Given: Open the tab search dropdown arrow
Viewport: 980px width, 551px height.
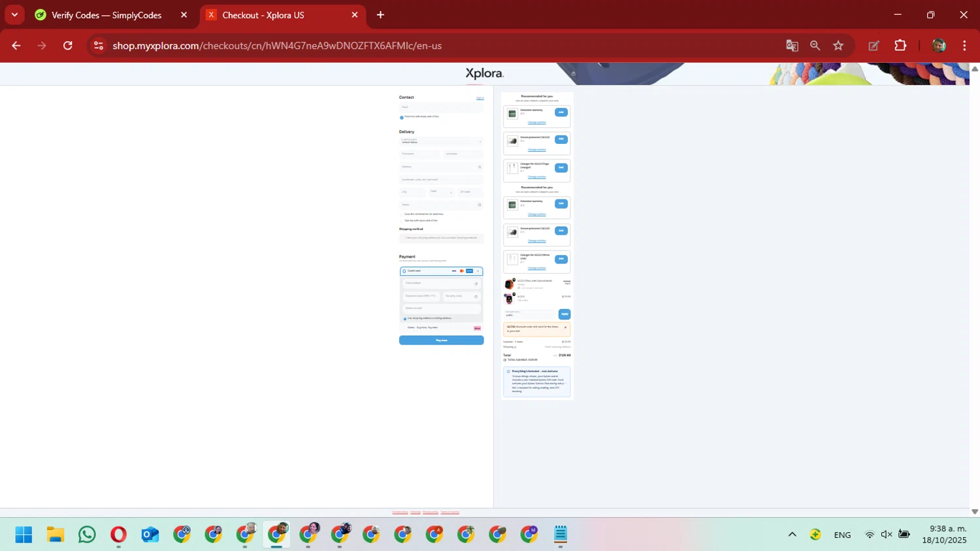Looking at the screenshot, I should 14,15.
